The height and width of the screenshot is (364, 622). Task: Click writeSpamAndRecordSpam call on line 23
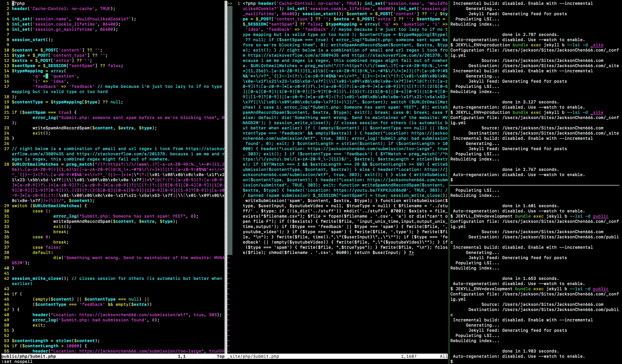click(95, 128)
